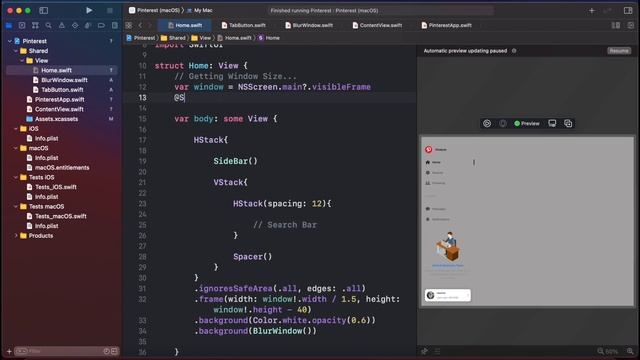
Task: Select the Home struct breadcrumb
Action: pos(269,38)
